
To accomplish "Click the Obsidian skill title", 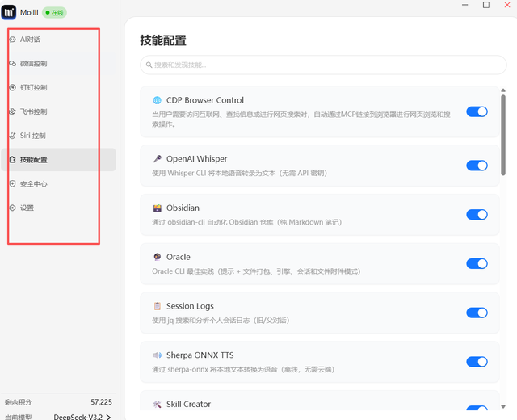I will tap(183, 208).
